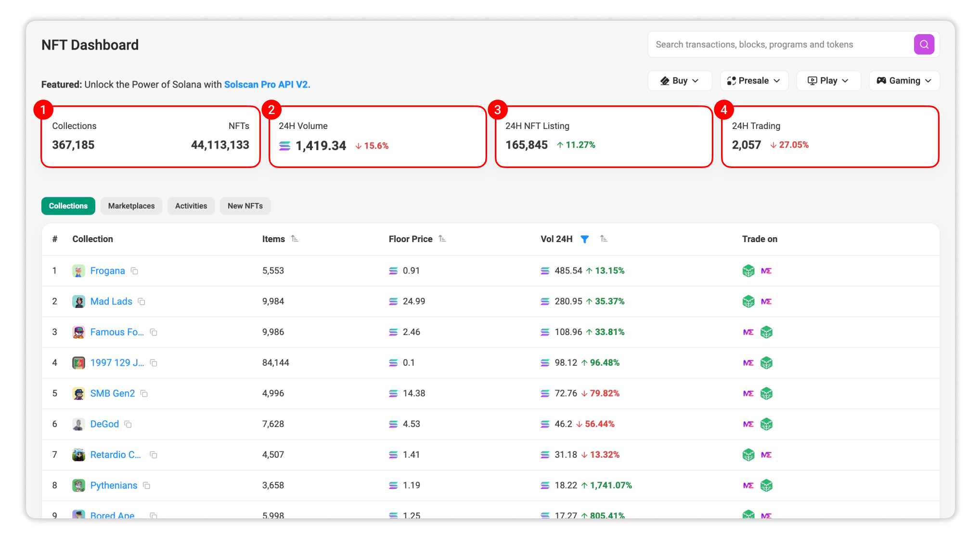This screenshot has width=980, height=540.
Task: Click the Magic Eden icon for SMB Gen2
Action: [748, 393]
